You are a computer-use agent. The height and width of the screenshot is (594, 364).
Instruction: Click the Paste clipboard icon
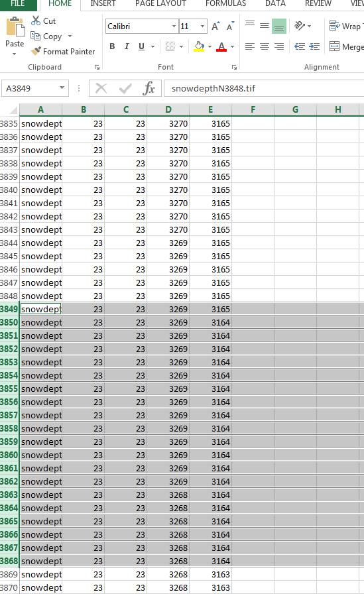coord(15,28)
